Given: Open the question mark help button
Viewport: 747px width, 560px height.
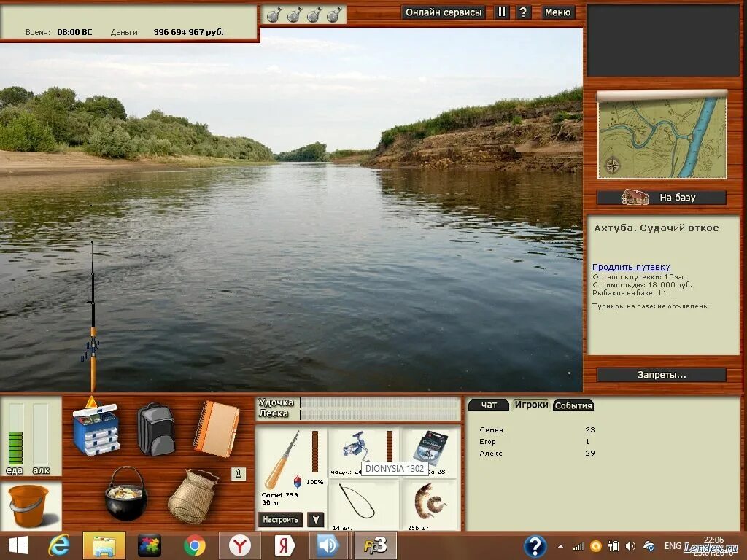Looking at the screenshot, I should (x=523, y=12).
